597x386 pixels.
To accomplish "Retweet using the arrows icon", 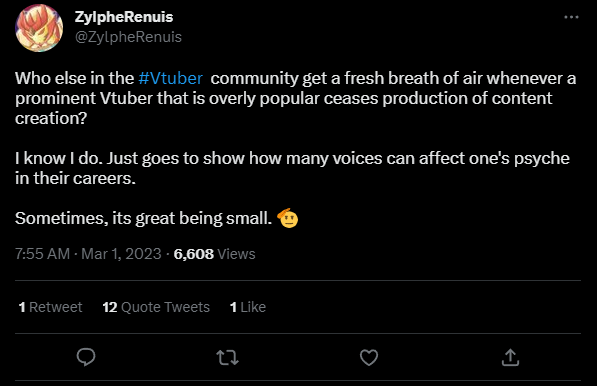I will (x=227, y=357).
